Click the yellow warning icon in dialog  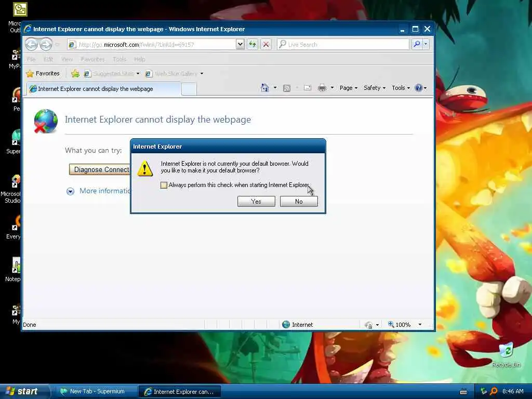145,169
